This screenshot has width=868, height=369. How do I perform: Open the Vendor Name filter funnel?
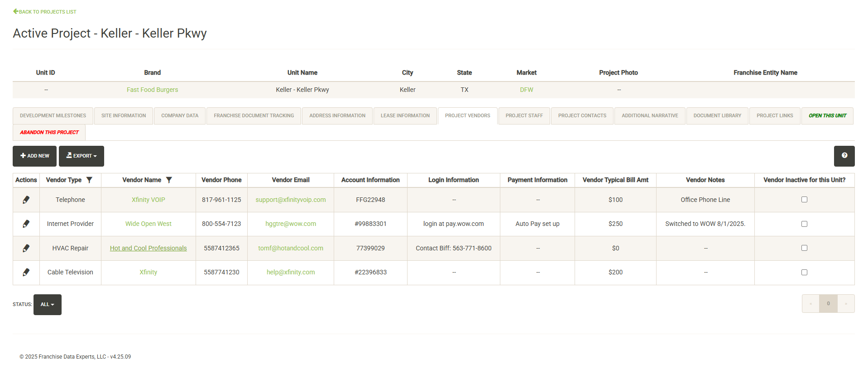coord(169,180)
